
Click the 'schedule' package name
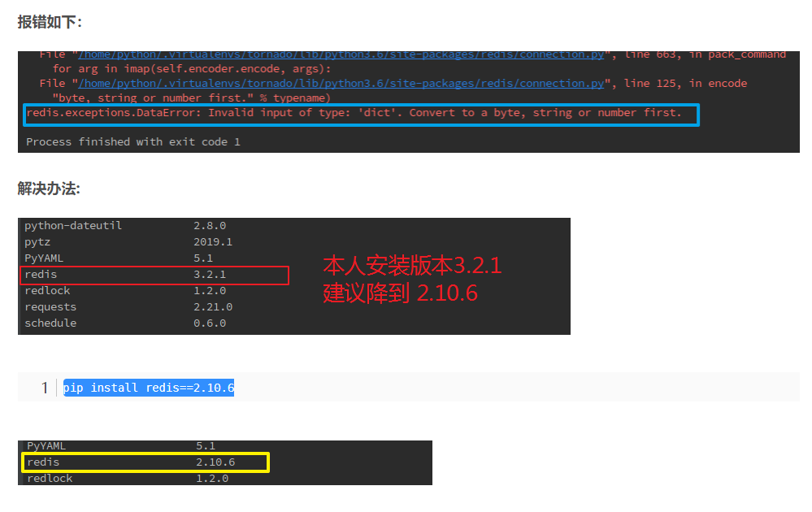50,323
